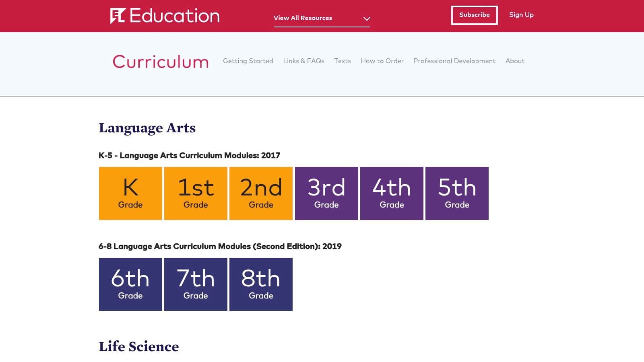
Task: Open the 4th Grade module
Action: 392,193
